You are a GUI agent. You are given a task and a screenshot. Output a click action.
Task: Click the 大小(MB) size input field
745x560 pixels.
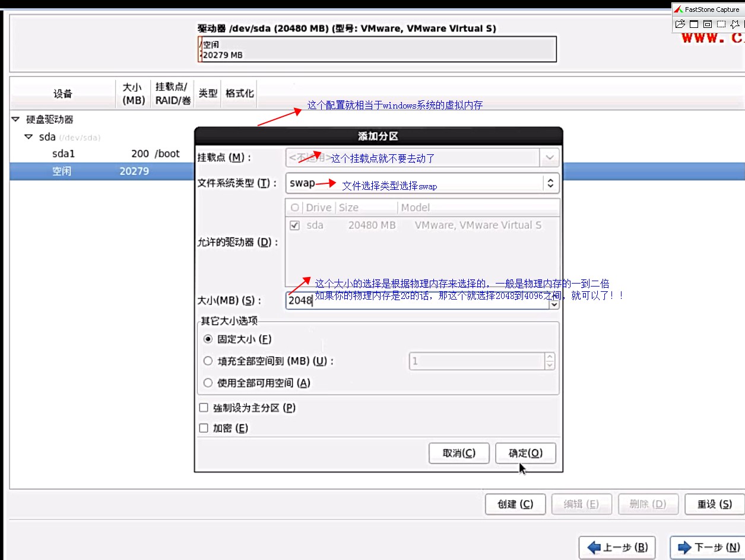(416, 300)
